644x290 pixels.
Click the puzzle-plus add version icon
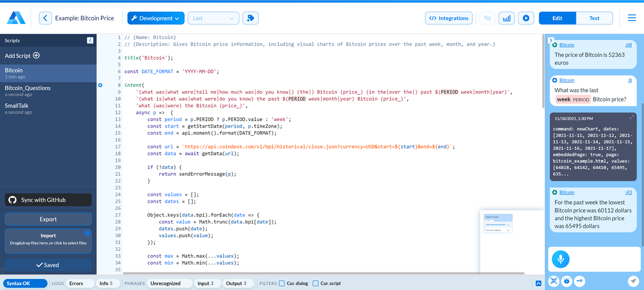[250, 18]
